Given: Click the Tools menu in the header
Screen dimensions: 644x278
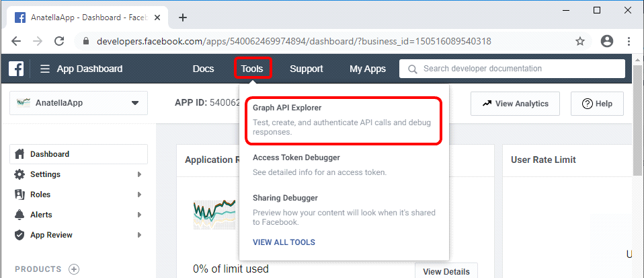Looking at the screenshot, I should pyautogui.click(x=253, y=68).
